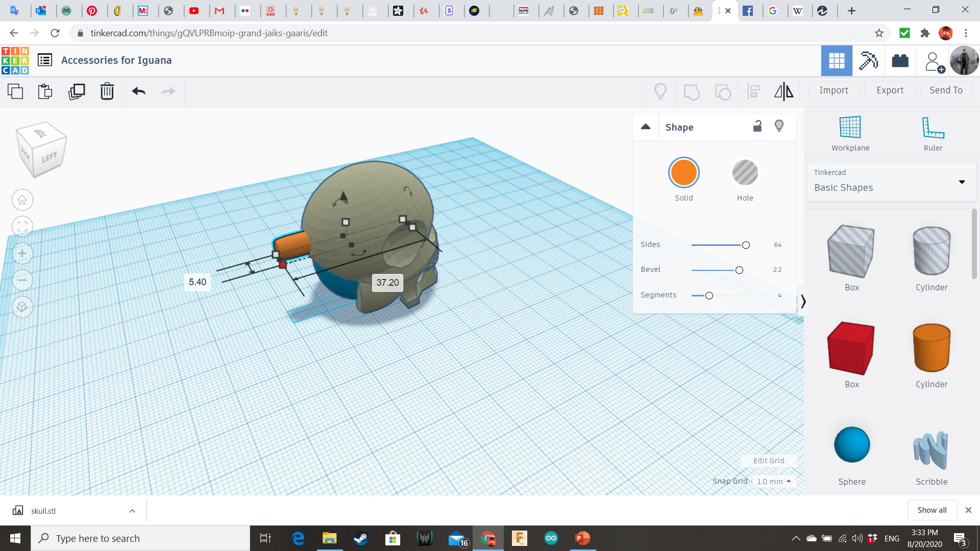Image resolution: width=980 pixels, height=551 pixels.
Task: Click Fit all in view button
Action: click(x=22, y=227)
